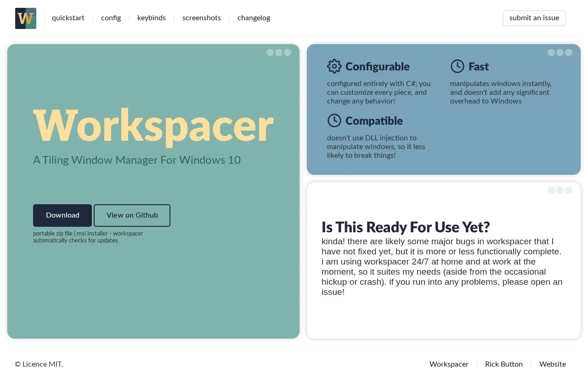Click the clock icon beside Fast
This screenshot has width=588, height=368.
click(458, 66)
